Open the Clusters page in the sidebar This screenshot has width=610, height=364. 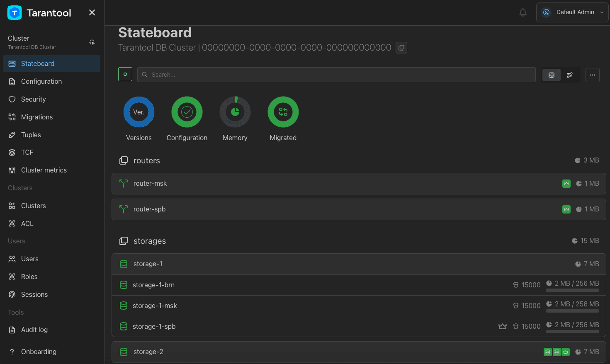click(51, 206)
